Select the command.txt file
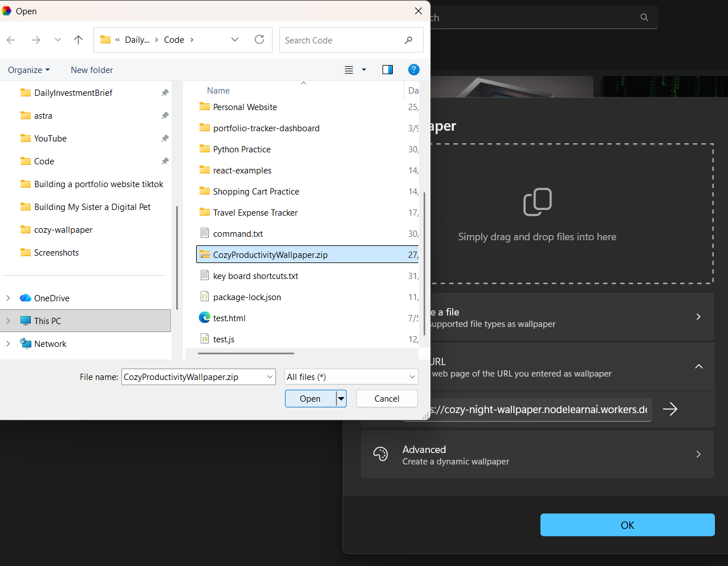The height and width of the screenshot is (566, 728). pos(238,234)
